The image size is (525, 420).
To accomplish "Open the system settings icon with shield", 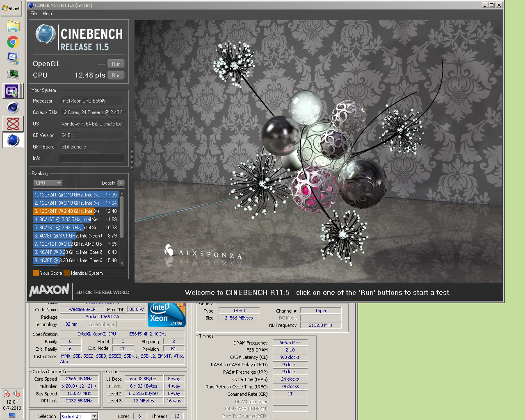I will pyautogui.click(x=13, y=58).
